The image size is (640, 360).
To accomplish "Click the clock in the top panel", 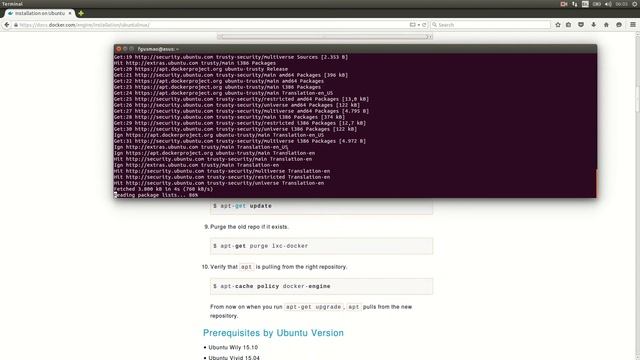I will pyautogui.click(x=622, y=4).
